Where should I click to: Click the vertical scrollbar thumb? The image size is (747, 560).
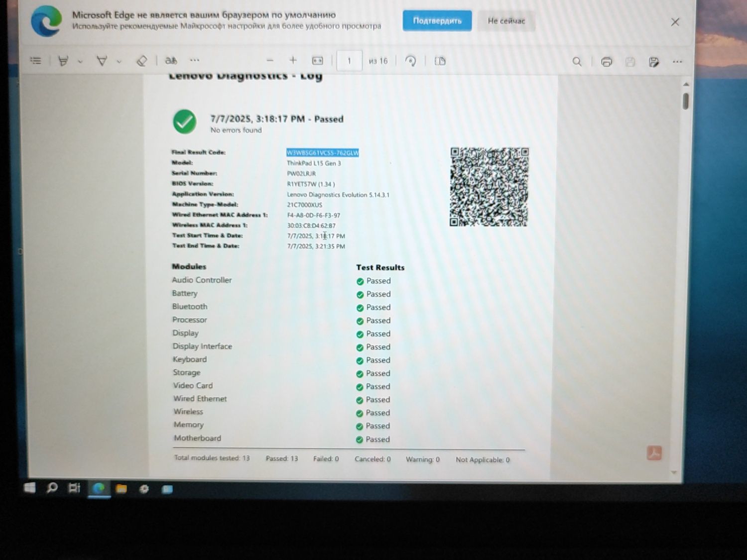click(x=686, y=101)
